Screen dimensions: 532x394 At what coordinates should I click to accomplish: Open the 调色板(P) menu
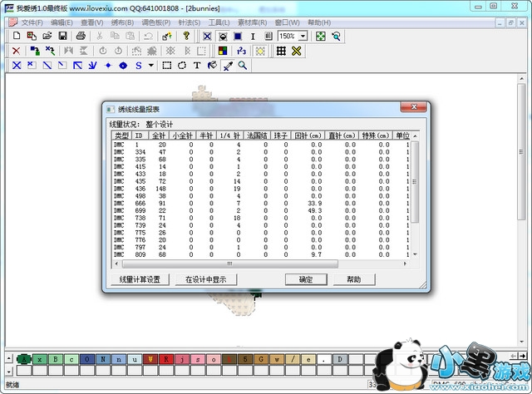coord(156,22)
